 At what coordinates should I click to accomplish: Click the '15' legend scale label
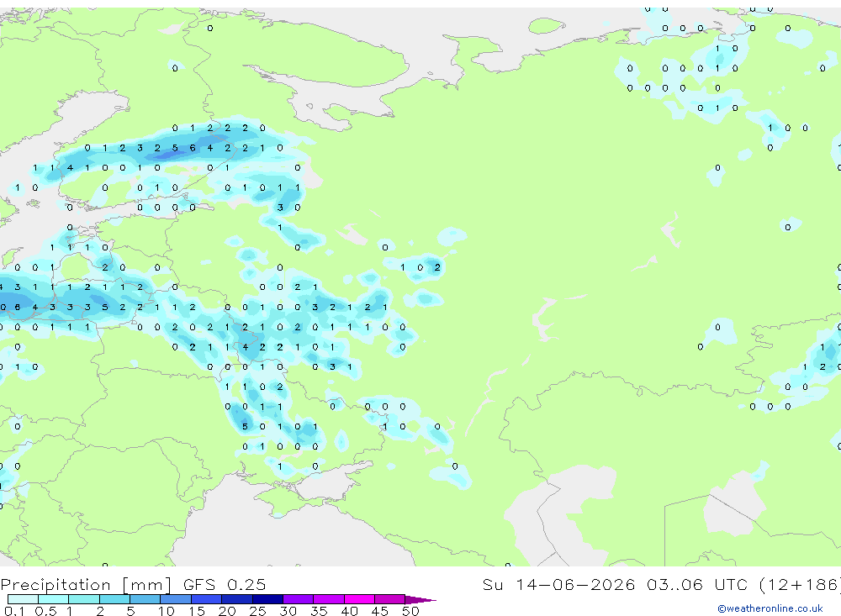tap(196, 611)
